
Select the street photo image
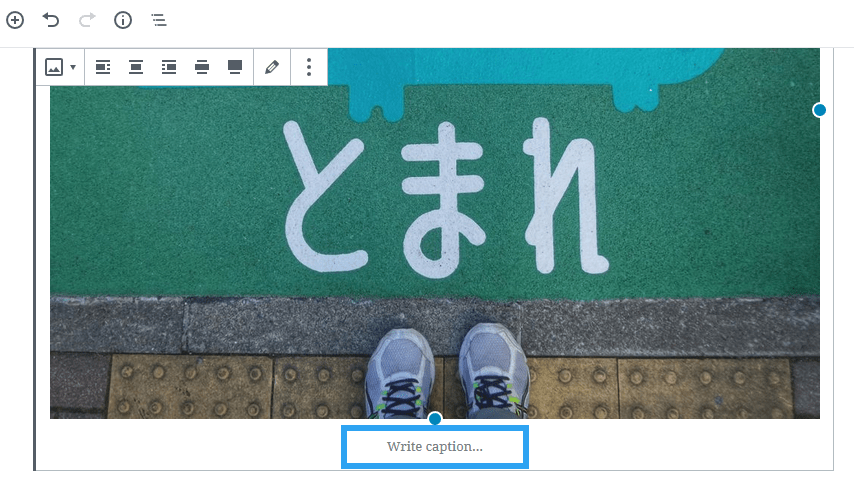[435, 233]
